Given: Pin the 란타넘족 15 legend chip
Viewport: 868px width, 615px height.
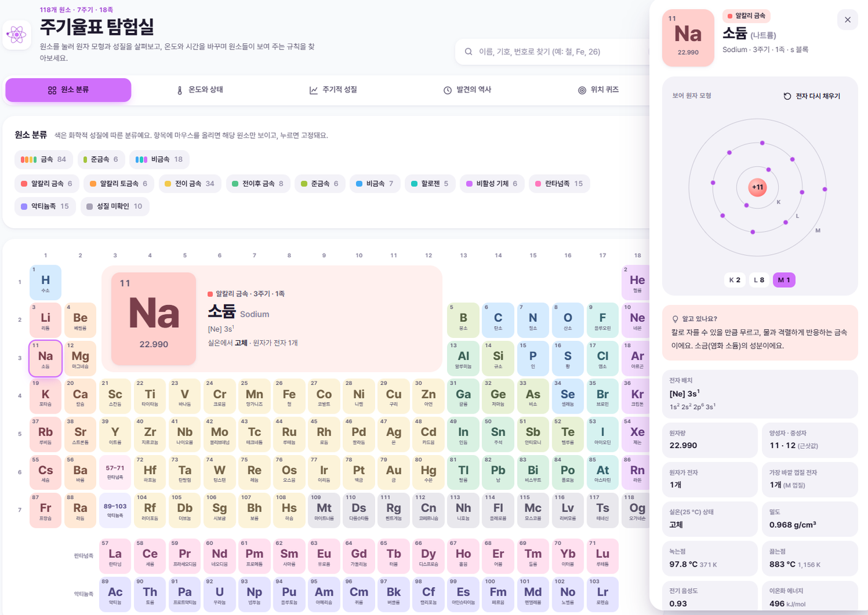Looking at the screenshot, I should [x=559, y=184].
